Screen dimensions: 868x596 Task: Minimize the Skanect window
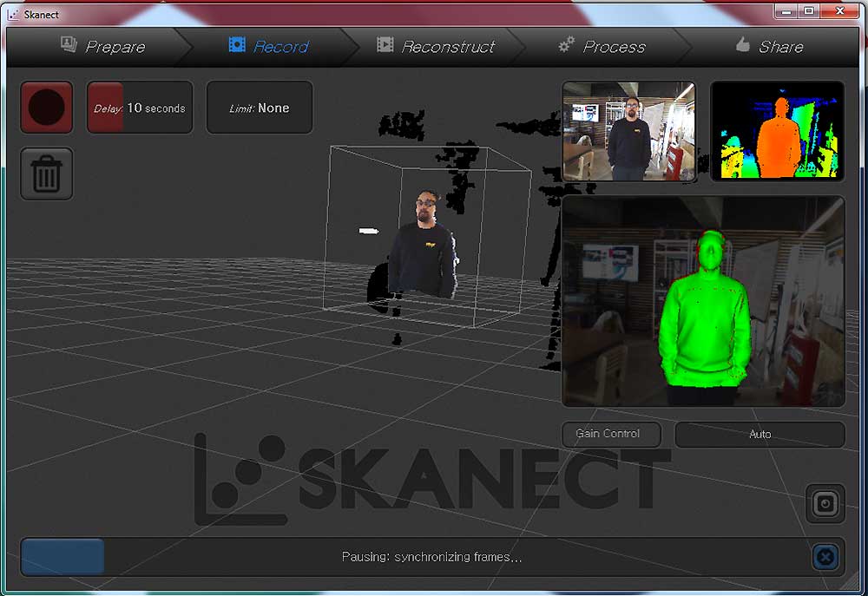[787, 10]
